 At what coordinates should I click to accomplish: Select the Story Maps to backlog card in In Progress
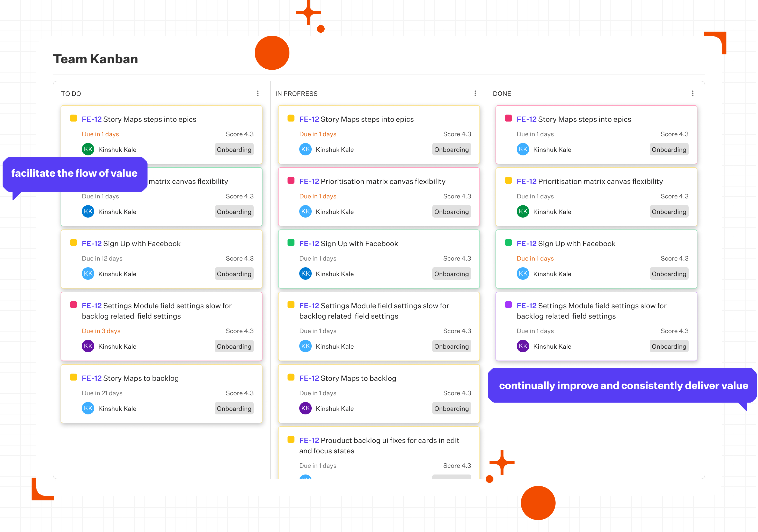pos(379,394)
